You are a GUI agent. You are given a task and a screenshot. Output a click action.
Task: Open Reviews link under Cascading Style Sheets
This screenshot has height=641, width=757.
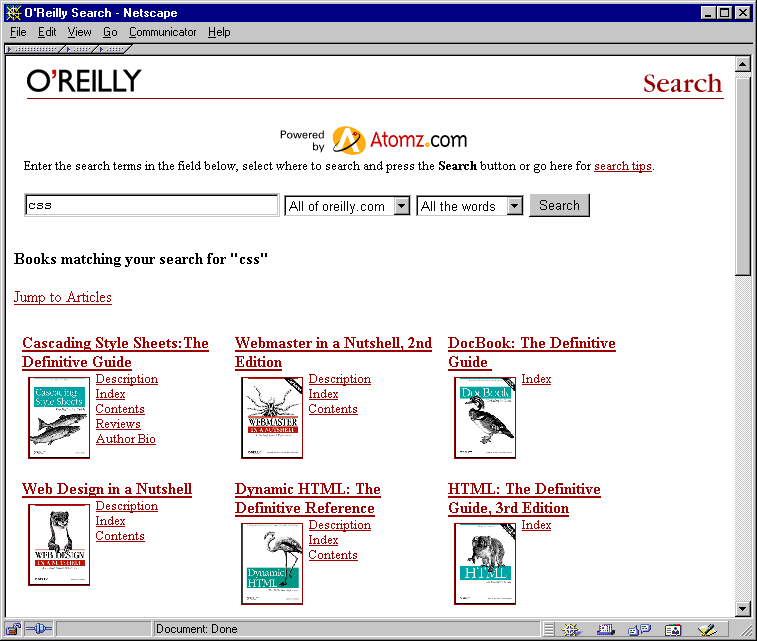118,424
